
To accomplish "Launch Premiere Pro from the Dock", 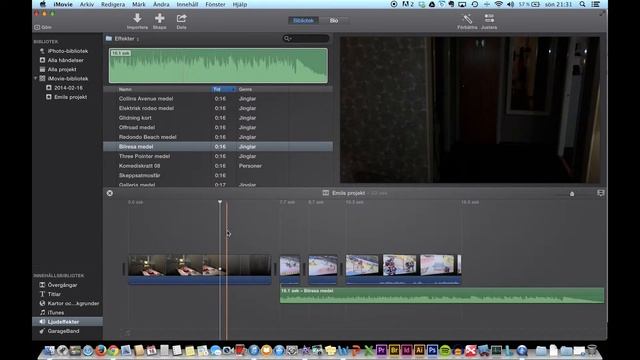I will (x=381, y=350).
